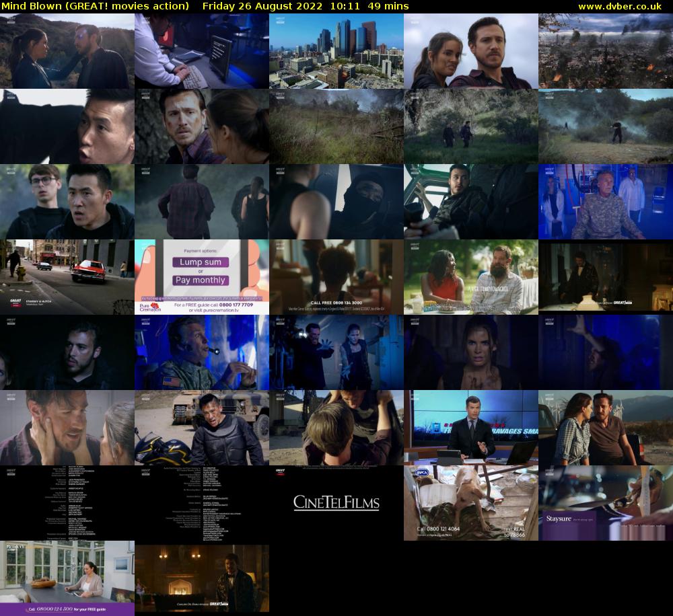This screenshot has width=673, height=616.
Task: Open the typing-on-keyboard thumbnail
Action: pos(202,51)
